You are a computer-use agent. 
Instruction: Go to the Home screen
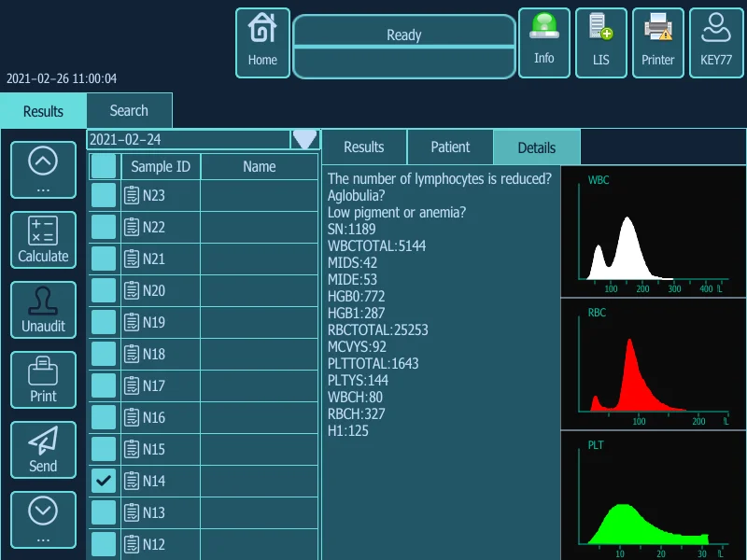pyautogui.click(x=262, y=43)
